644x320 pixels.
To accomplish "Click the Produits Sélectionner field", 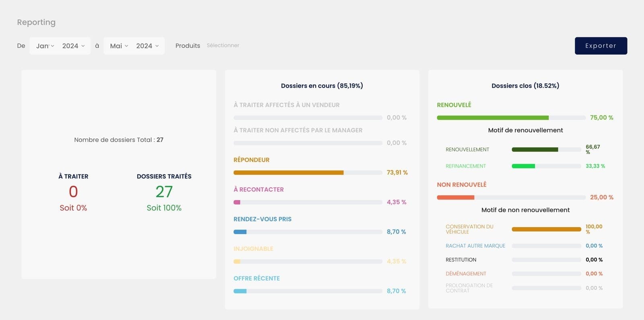I will pyautogui.click(x=223, y=45).
